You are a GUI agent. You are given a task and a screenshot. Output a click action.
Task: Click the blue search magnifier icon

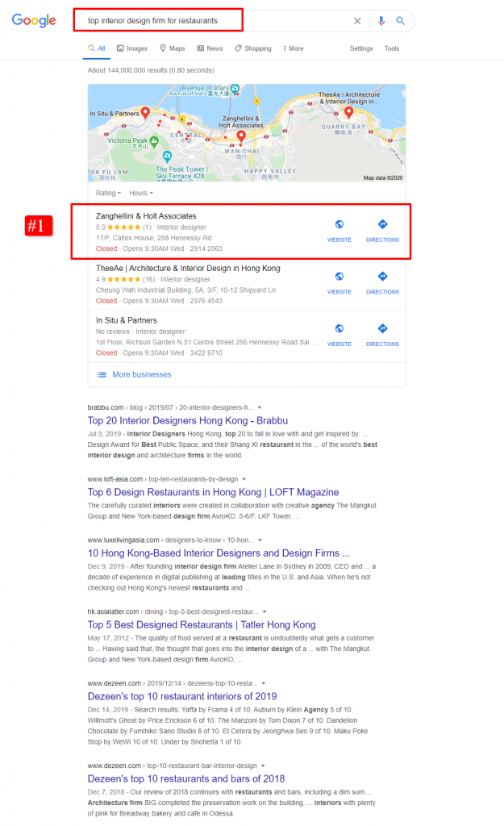[400, 21]
